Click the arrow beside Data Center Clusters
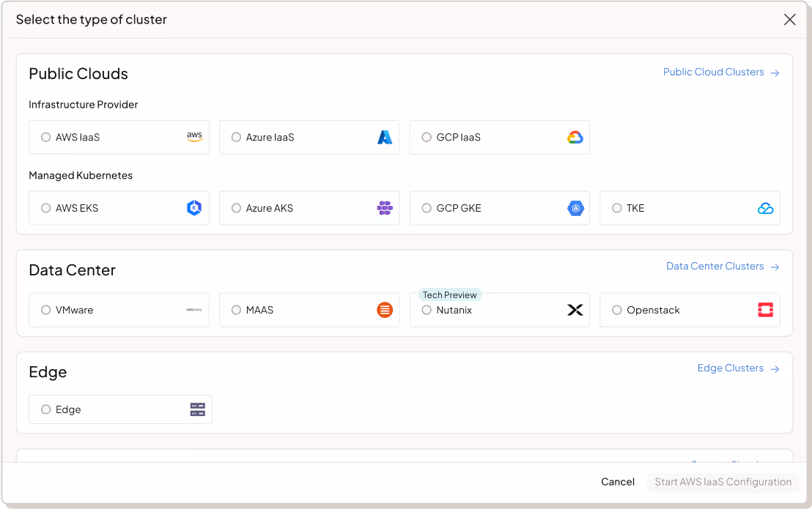This screenshot has width=812, height=509. [x=775, y=267]
